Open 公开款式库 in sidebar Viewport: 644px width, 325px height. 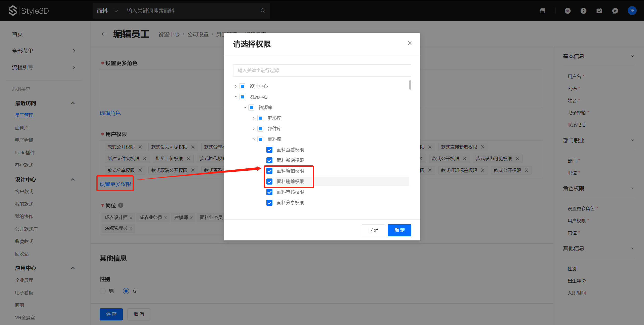click(26, 229)
